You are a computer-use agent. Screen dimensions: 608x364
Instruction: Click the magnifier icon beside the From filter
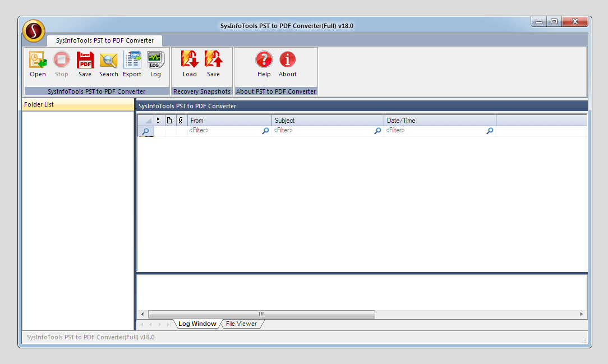click(265, 130)
